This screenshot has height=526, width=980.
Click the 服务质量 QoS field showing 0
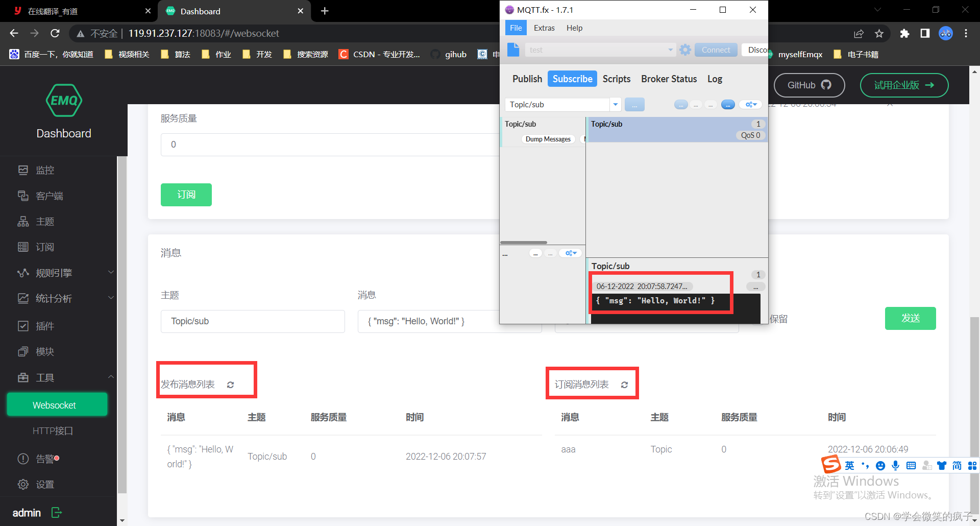(x=330, y=145)
